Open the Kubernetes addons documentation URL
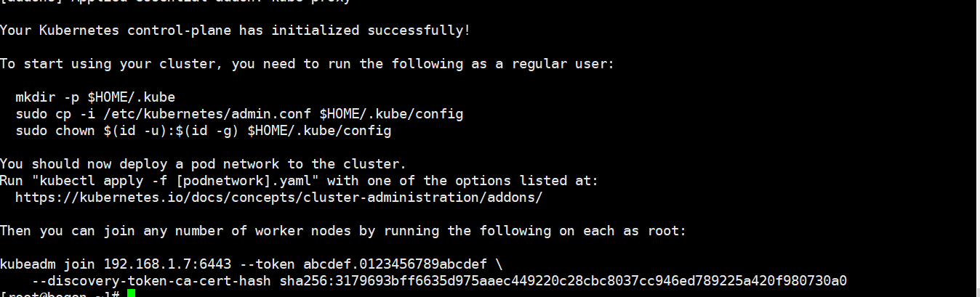The height and width of the screenshot is (297, 980). coord(278,197)
